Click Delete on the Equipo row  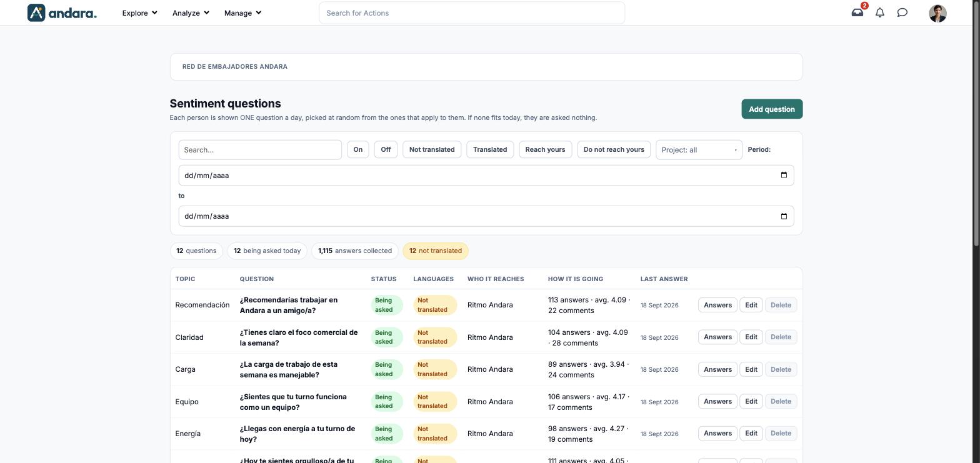click(x=781, y=401)
